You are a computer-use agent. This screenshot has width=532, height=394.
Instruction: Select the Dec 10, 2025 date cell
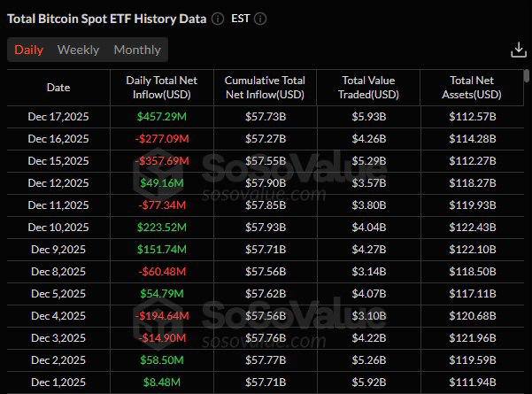point(58,227)
